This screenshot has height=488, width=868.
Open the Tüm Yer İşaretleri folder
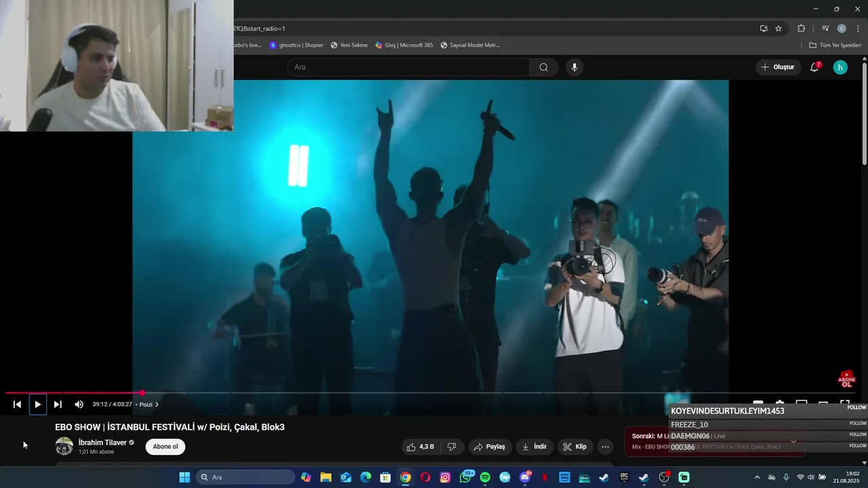[835, 45]
